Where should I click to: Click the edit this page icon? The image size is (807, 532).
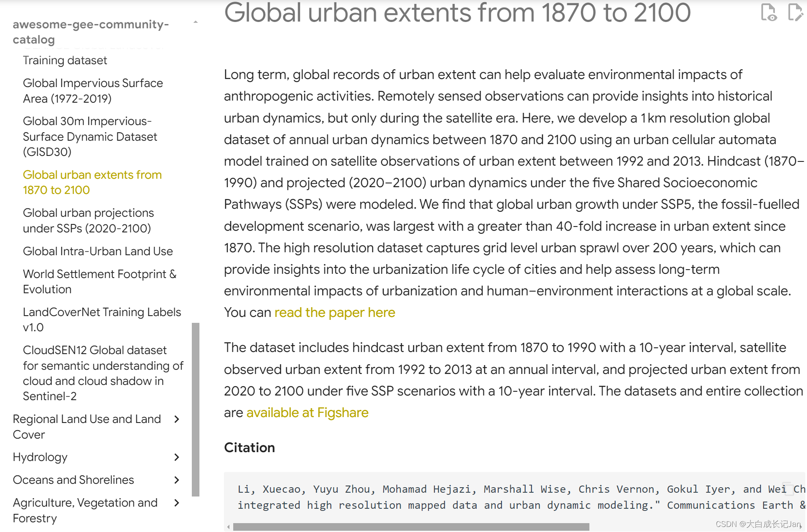tap(796, 12)
